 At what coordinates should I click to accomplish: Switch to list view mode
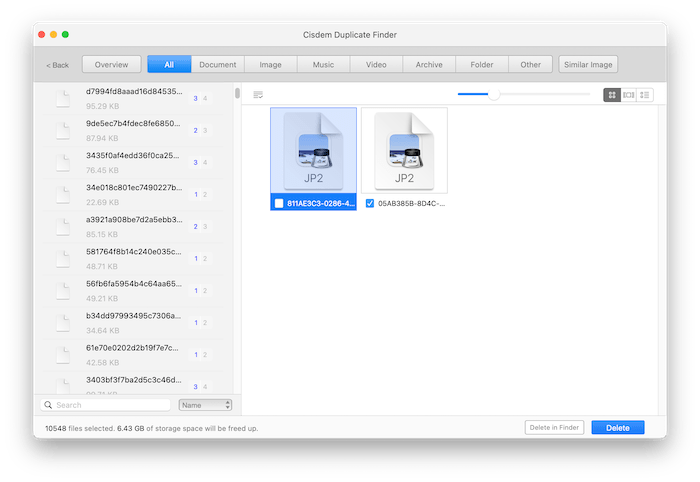click(x=645, y=95)
